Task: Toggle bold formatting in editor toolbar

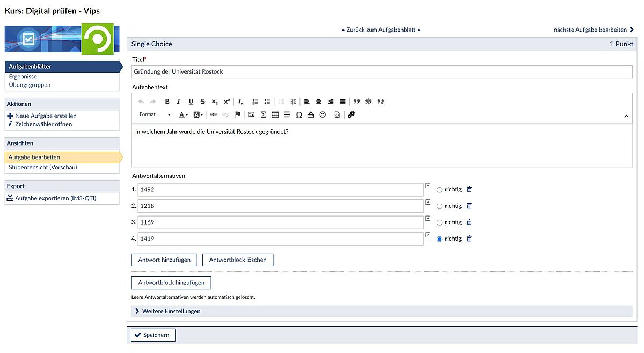Action: (x=167, y=102)
